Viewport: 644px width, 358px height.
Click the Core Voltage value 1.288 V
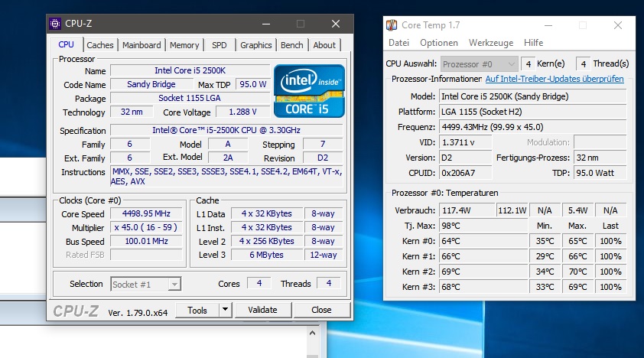coord(242,112)
